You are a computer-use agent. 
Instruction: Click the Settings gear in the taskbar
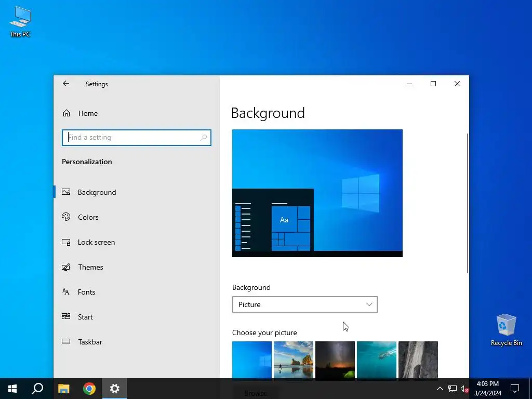[115, 389]
